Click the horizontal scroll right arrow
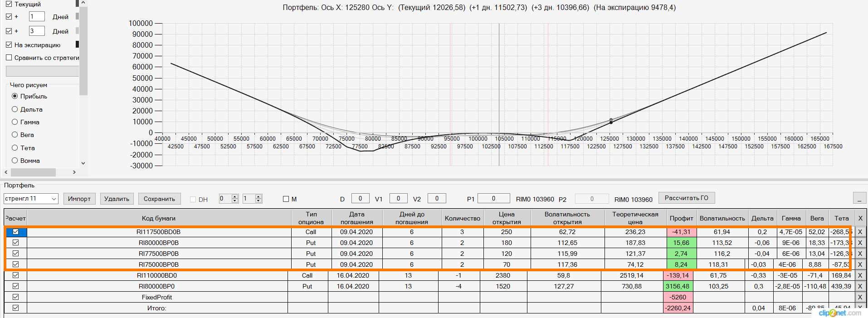 74,172
